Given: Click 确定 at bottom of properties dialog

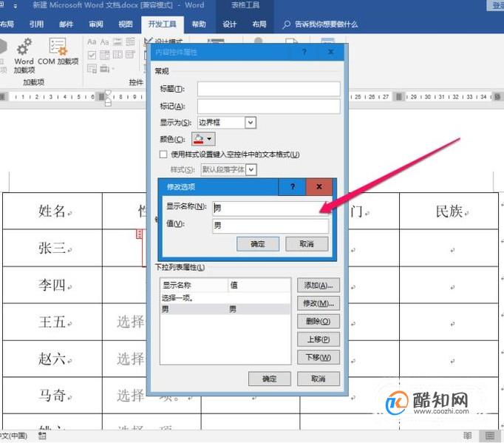Looking at the screenshot, I should coord(269,379).
